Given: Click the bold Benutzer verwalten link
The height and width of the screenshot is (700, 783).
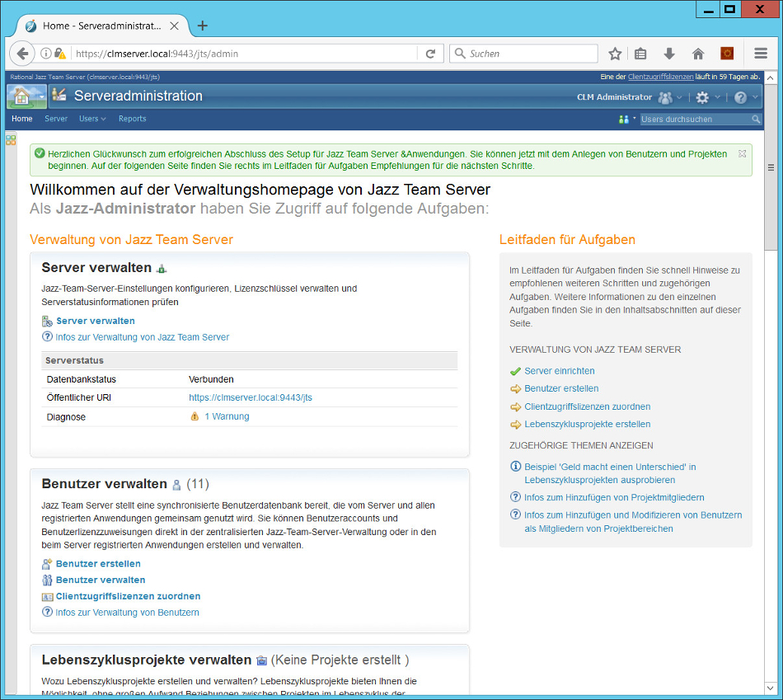Looking at the screenshot, I should [101, 580].
